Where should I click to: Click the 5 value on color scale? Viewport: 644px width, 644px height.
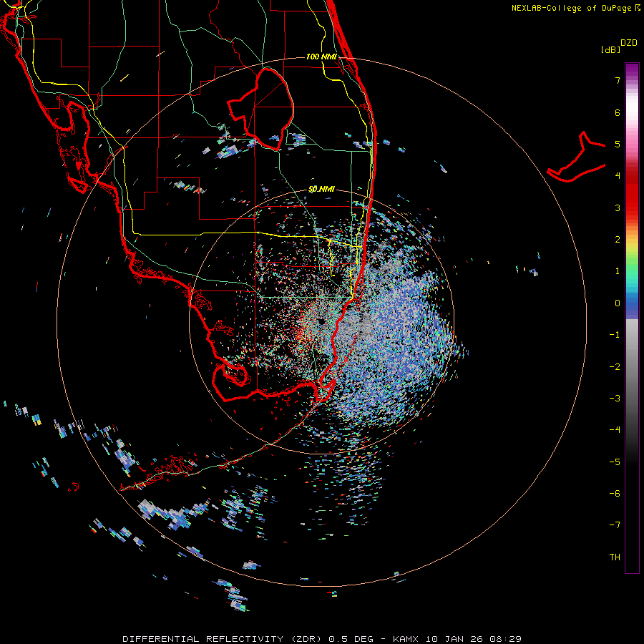(618, 144)
